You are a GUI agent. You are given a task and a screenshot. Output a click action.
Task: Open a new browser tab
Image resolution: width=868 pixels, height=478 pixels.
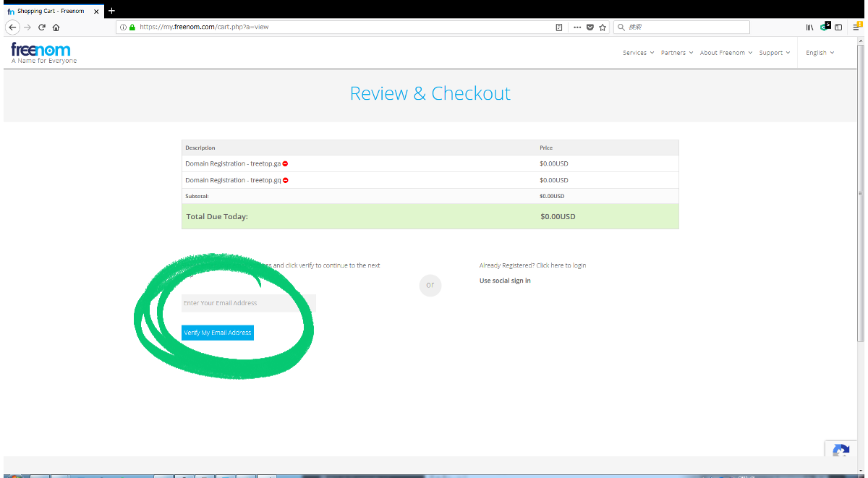[x=111, y=11]
